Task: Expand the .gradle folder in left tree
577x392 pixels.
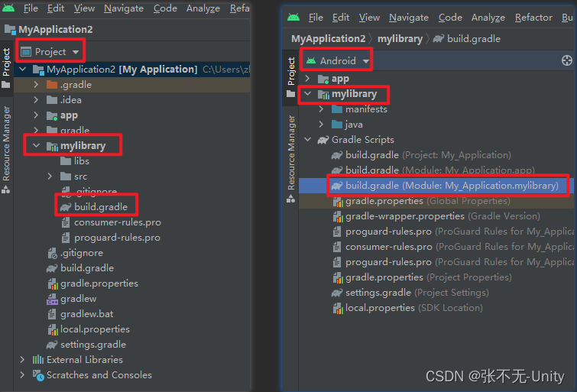Action: (36, 85)
